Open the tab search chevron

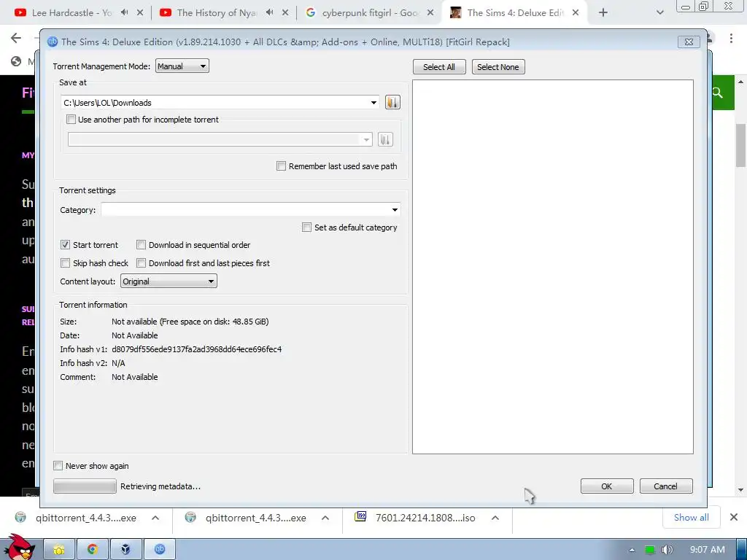click(x=659, y=13)
